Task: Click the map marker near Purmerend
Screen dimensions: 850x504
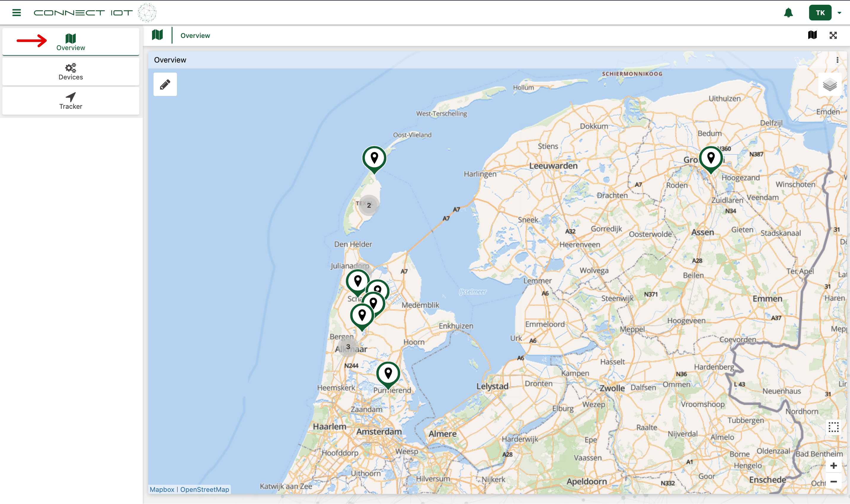Action: click(x=388, y=374)
